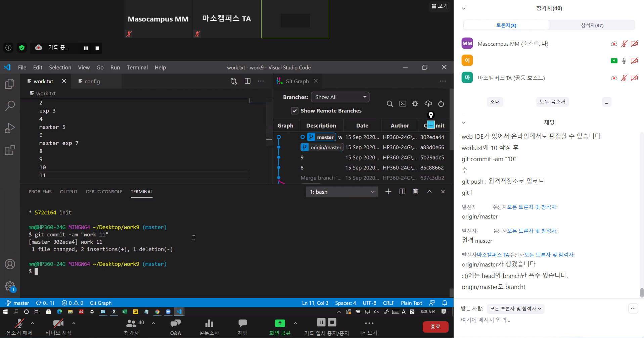This screenshot has width=644, height=338.
Task: Click the Git Graph search icon
Action: [x=389, y=104]
